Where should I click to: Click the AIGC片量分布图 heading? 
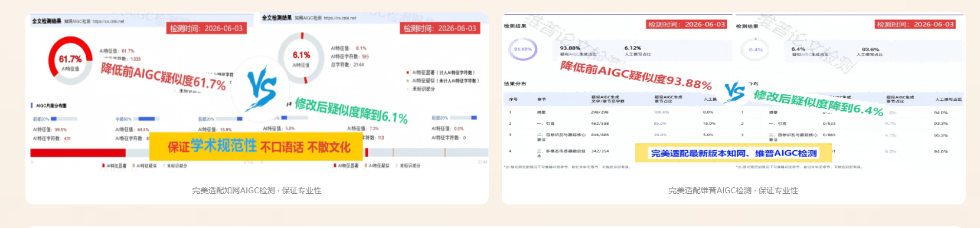tap(51, 106)
